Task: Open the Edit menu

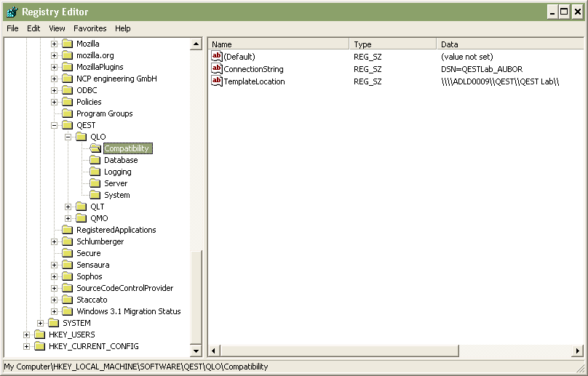Action: coord(33,28)
